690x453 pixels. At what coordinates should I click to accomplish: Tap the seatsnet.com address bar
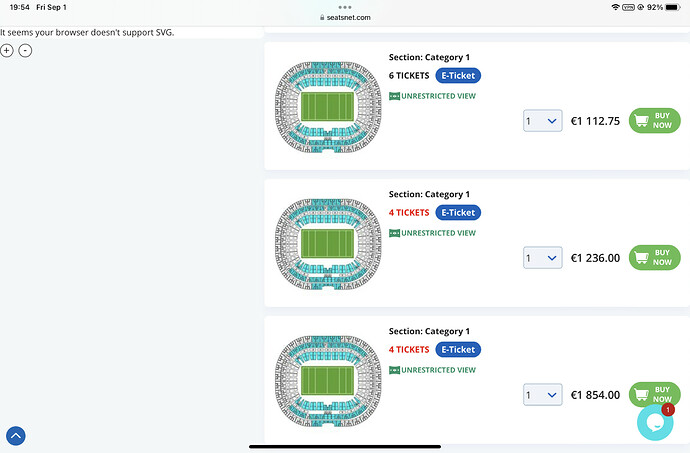(345, 18)
